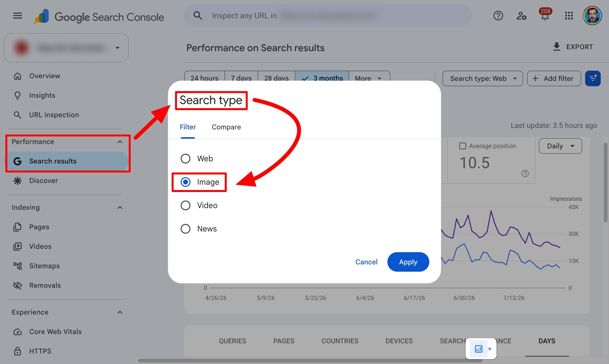
Task: Open Overview in the sidebar
Action: point(66,76)
